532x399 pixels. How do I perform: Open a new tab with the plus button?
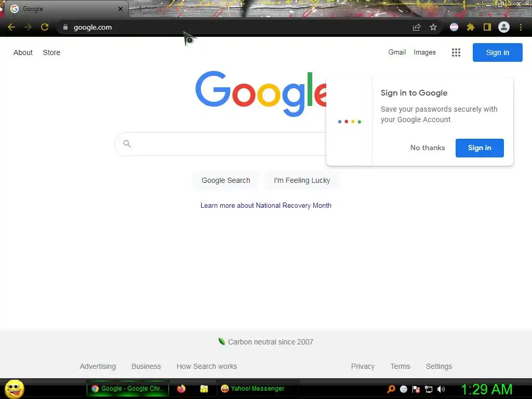pyautogui.click(x=140, y=9)
